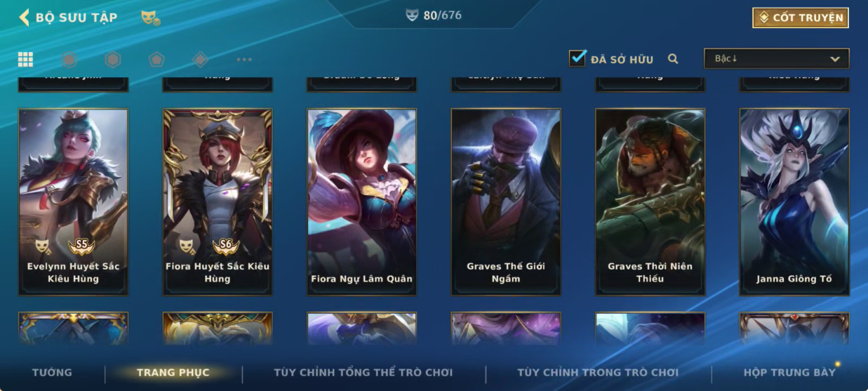Select the Evelynn Huyết Sắc Kiêu Hùng skin card
The image size is (868, 391).
coord(73,201)
